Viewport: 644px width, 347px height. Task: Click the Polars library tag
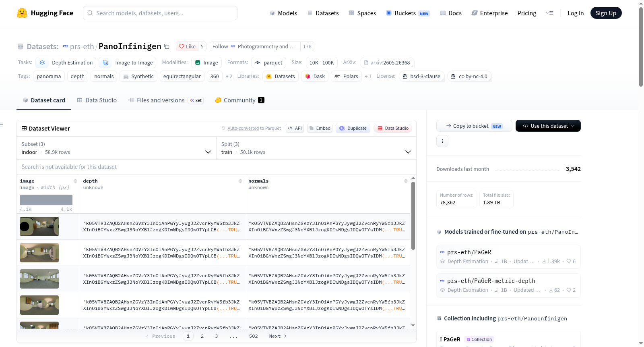pos(346,76)
